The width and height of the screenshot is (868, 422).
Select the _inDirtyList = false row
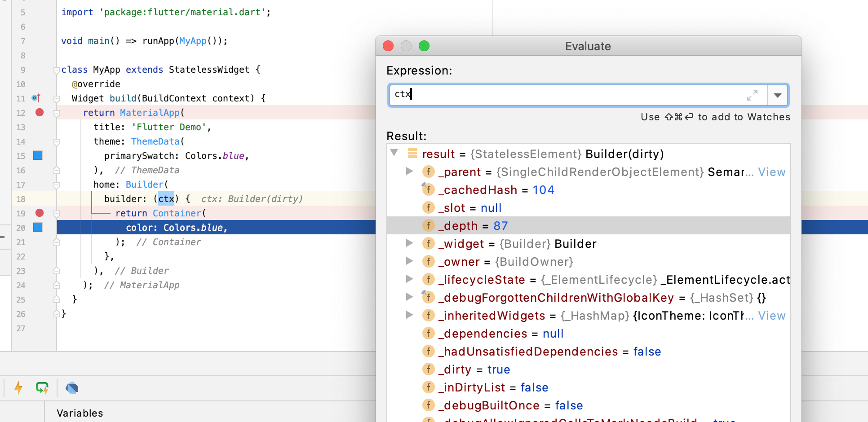pyautogui.click(x=588, y=387)
